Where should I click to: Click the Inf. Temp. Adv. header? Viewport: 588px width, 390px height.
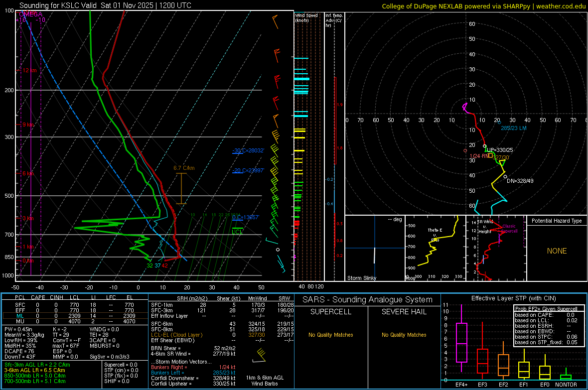pos(334,20)
